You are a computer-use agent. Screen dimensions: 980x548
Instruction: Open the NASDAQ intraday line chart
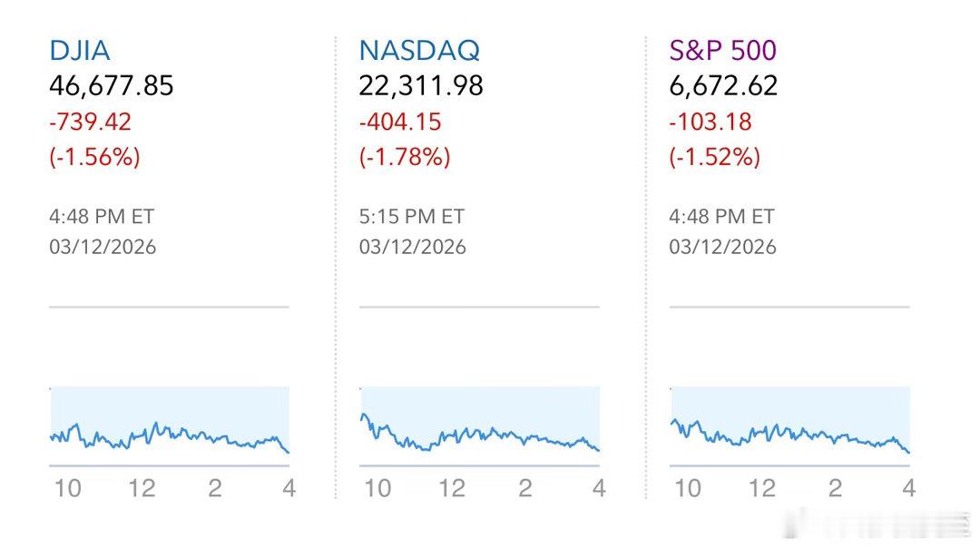point(479,426)
